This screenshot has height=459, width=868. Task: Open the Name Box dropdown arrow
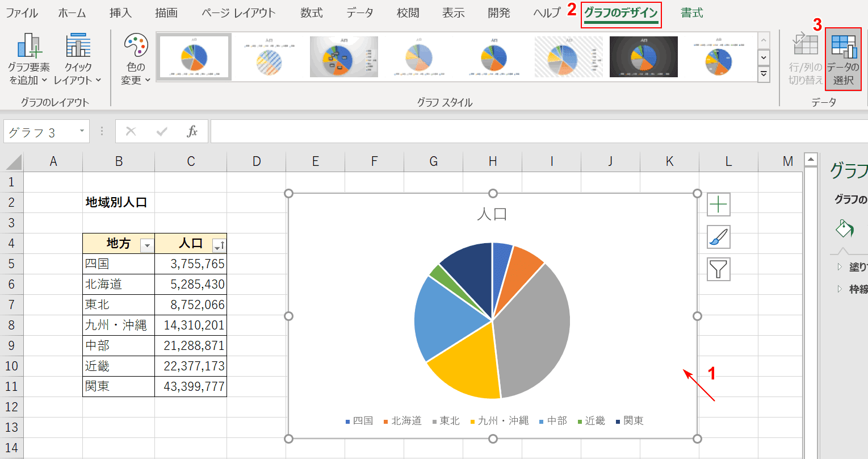pos(82,132)
